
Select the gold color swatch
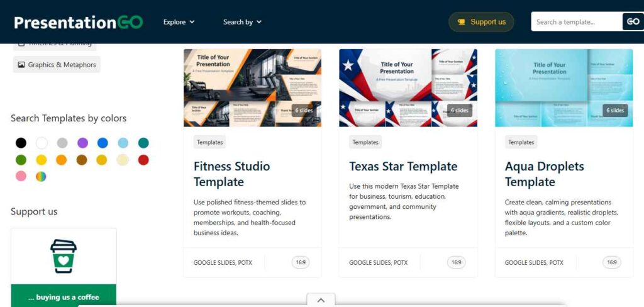(101, 160)
